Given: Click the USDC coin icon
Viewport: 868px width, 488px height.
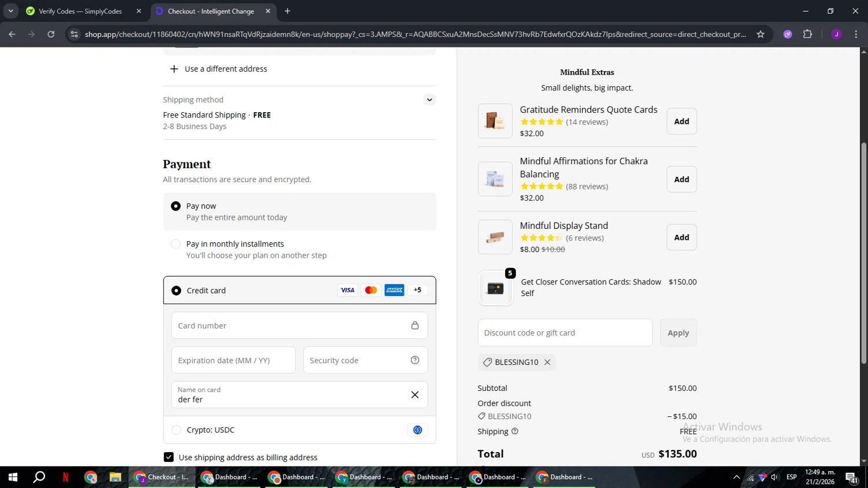Looking at the screenshot, I should click(418, 430).
